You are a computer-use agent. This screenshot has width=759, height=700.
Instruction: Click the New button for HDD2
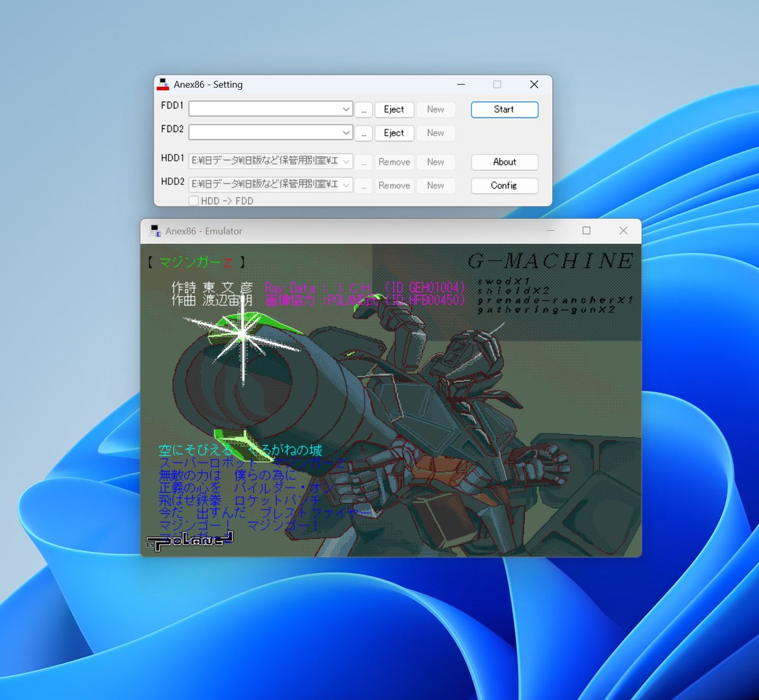point(436,185)
